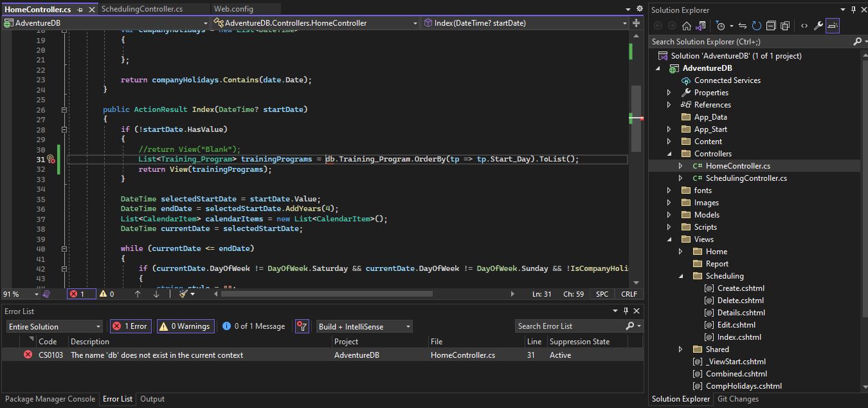Toggle the 0 Warnings filter button
Image resolution: width=868 pixels, height=408 pixels.
185,326
